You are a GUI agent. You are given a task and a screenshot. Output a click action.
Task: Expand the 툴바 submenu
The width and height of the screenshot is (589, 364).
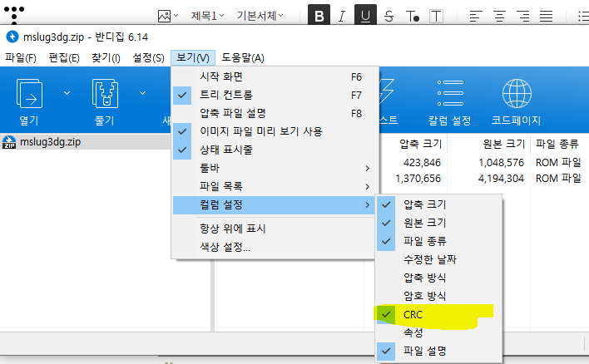click(274, 169)
